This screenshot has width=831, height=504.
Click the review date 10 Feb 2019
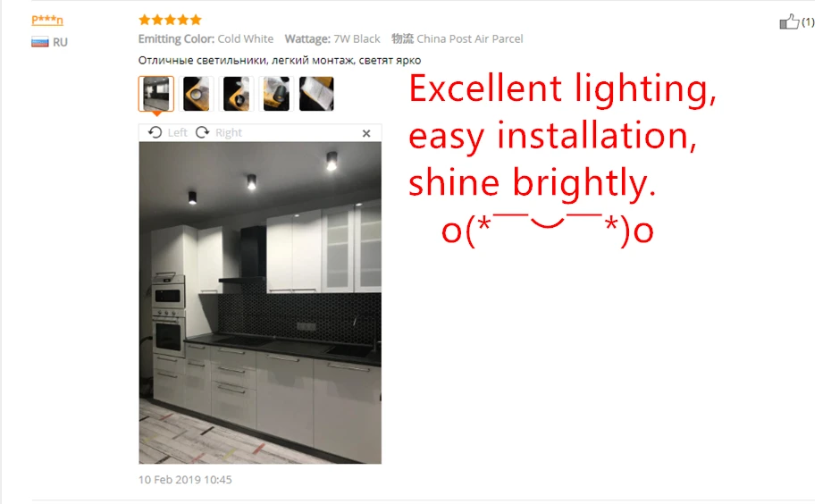pyautogui.click(x=185, y=480)
